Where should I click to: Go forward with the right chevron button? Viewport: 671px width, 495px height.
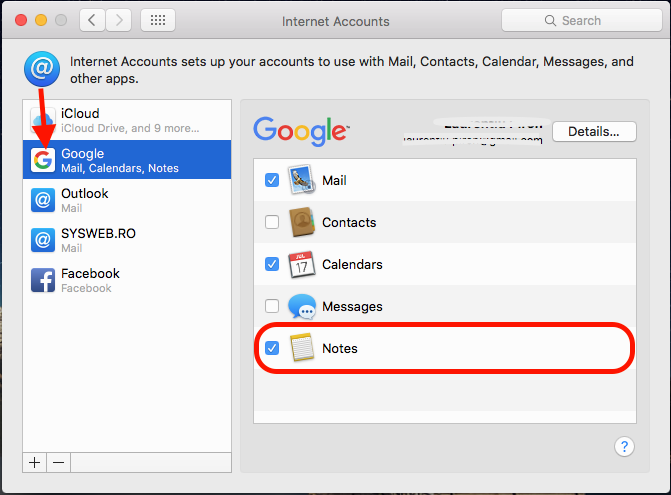coord(119,20)
